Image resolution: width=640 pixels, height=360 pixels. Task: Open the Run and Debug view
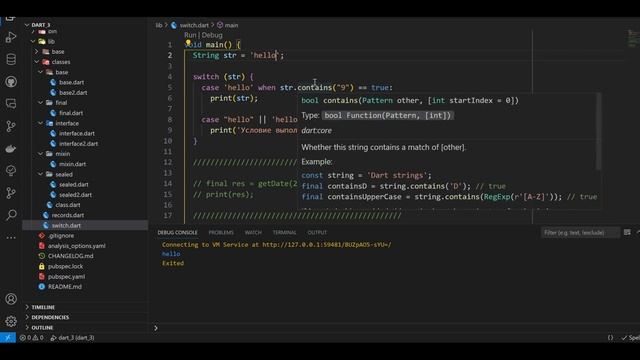11,37
